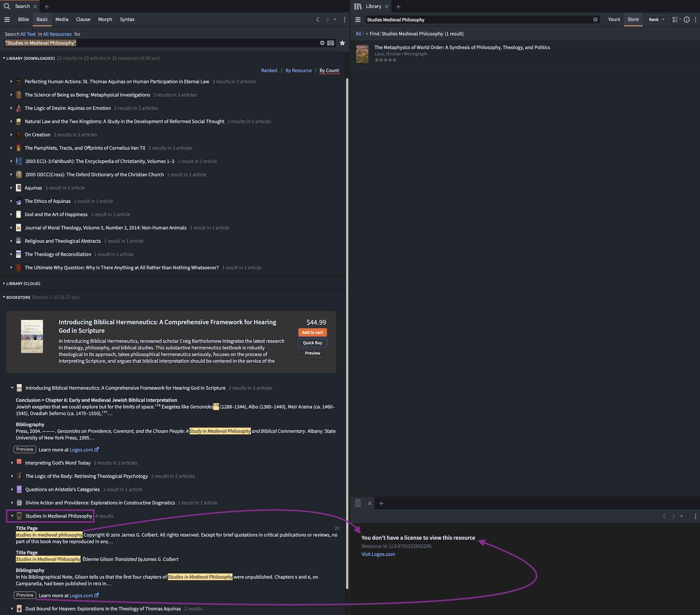Click the All Text search scope link

pos(28,34)
